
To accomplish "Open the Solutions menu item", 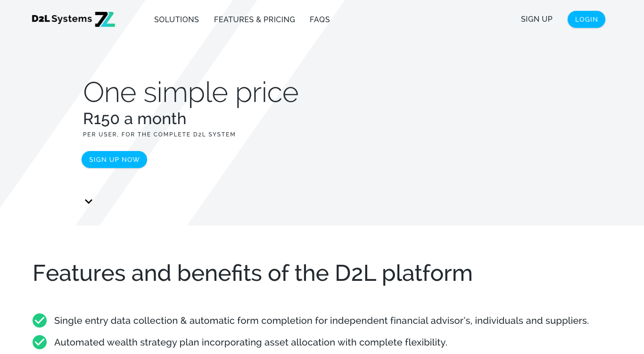I will pos(176,19).
